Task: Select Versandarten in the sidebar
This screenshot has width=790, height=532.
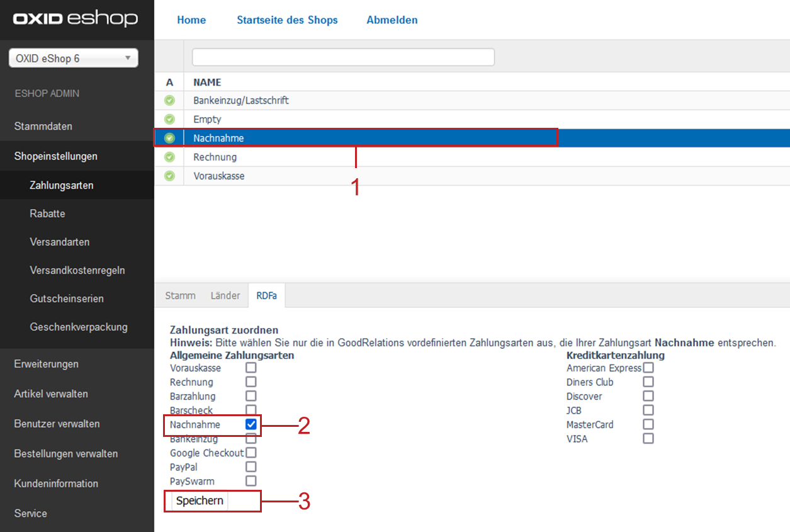Action: 60,242
